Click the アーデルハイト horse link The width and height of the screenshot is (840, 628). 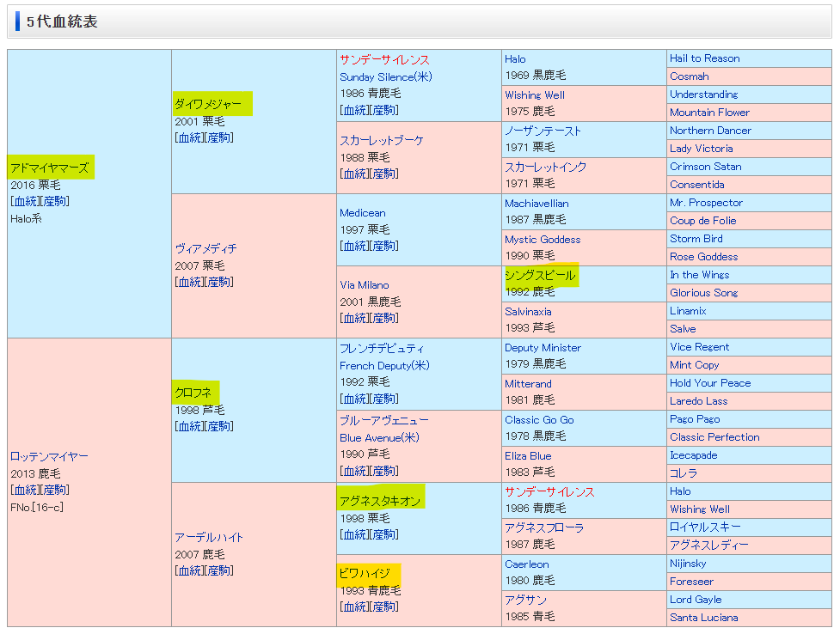[x=209, y=537]
